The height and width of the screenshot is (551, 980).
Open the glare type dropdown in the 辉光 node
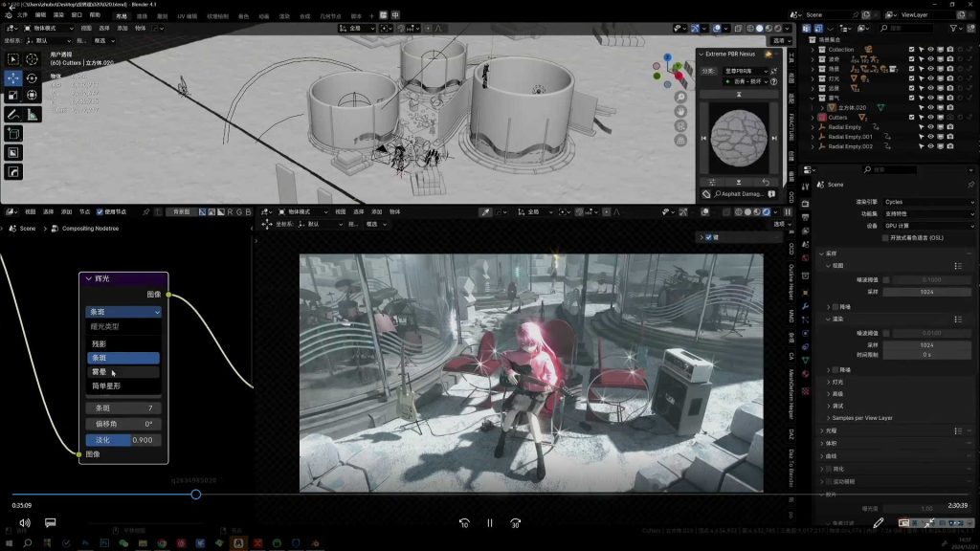coord(122,312)
